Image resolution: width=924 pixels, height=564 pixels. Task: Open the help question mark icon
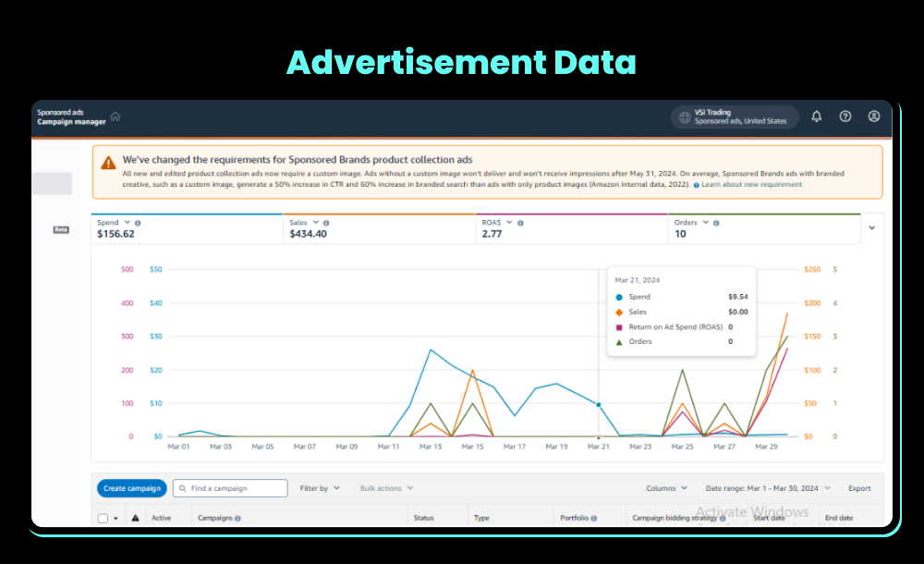click(845, 116)
